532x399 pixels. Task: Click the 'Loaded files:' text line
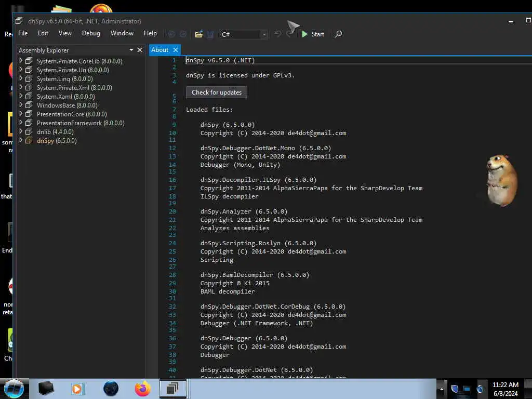209,110
